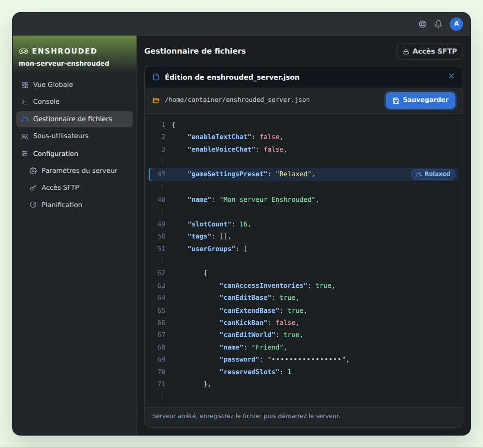
Task: Click server name mon-serveur-enshrouded
Action: tap(64, 63)
